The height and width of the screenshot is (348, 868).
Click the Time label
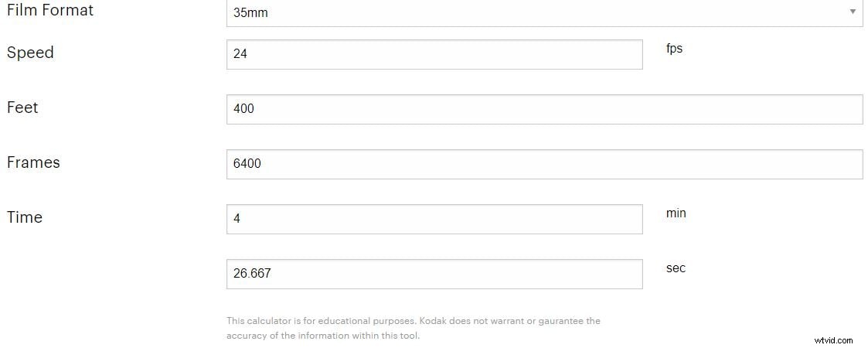pyautogui.click(x=25, y=217)
